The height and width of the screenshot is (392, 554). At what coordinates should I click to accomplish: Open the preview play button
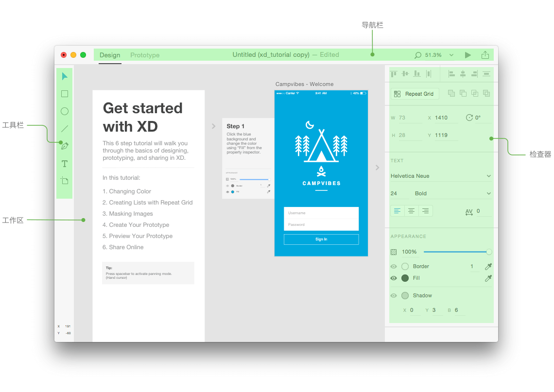coord(468,54)
